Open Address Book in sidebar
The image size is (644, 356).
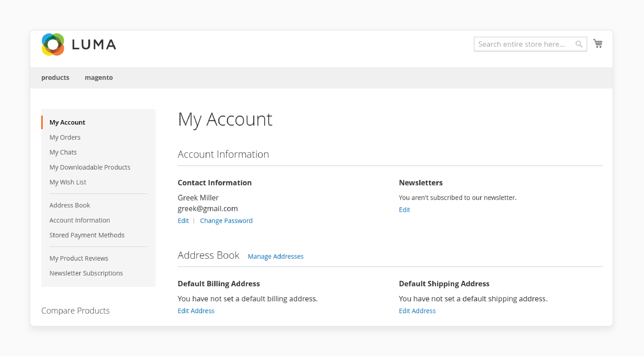(70, 205)
